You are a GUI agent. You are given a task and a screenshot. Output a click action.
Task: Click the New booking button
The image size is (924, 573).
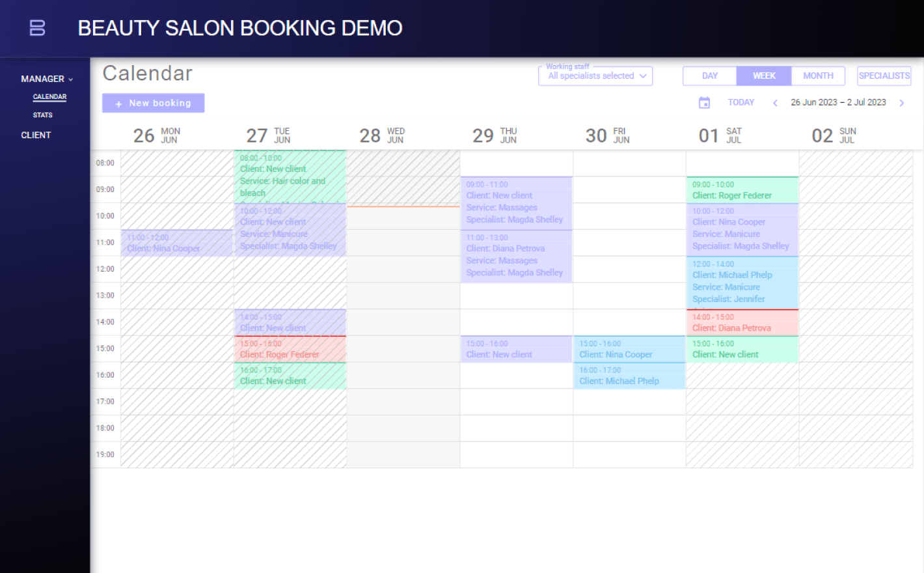[153, 103]
